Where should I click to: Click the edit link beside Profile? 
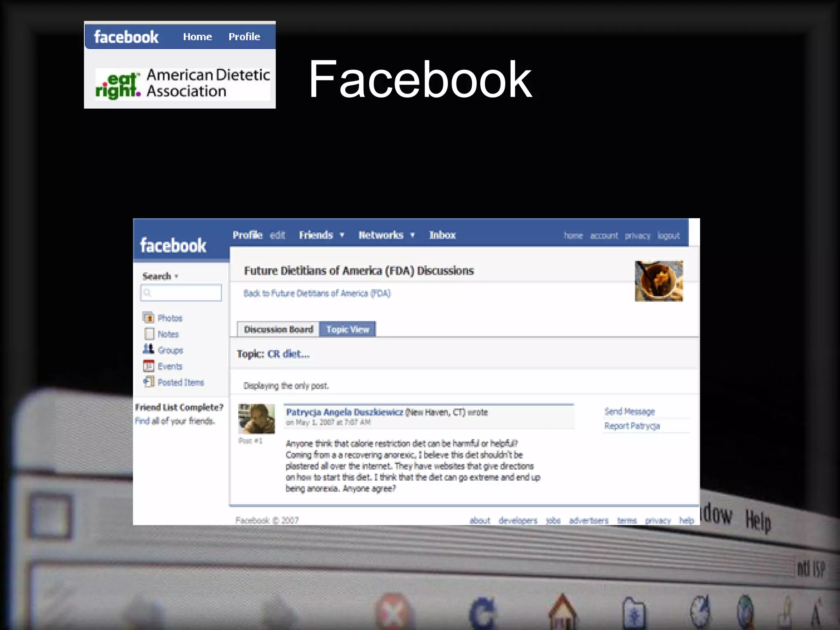coord(277,235)
